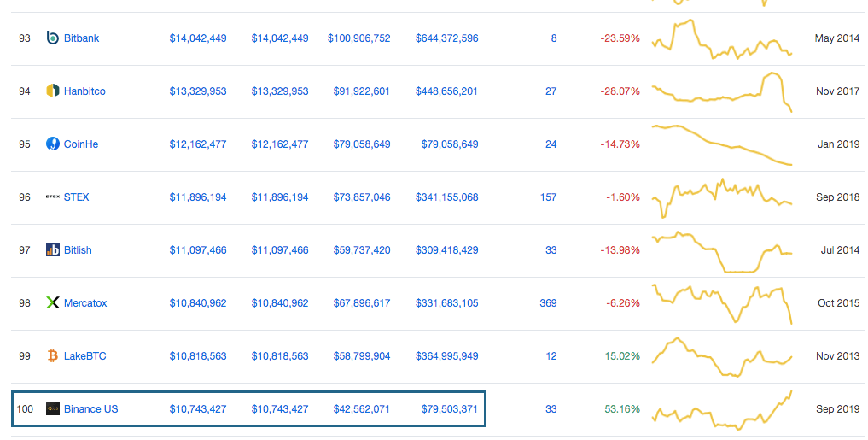Click the STEX volume sparkline graph
Screen dimensions: 868x440
[x=722, y=198]
